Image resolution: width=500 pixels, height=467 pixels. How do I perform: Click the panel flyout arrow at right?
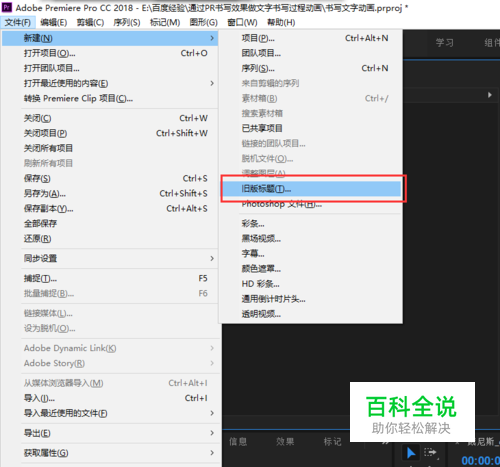[x=490, y=95]
